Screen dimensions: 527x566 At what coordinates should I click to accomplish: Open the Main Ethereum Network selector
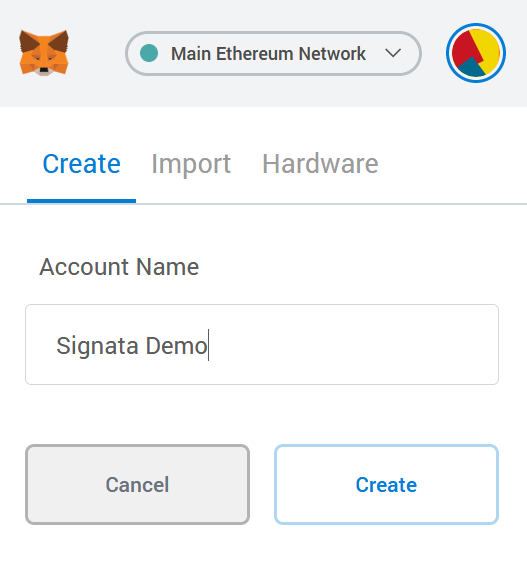click(x=273, y=53)
